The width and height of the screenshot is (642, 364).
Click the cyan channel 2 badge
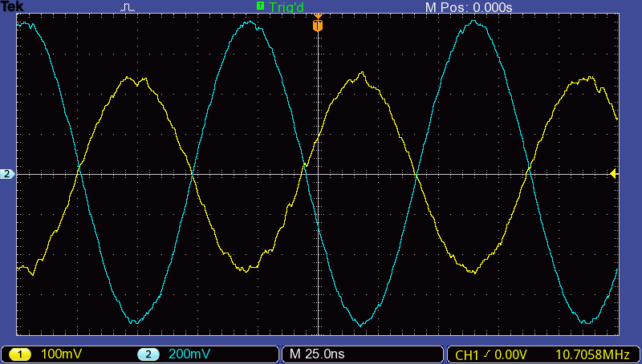pos(147,354)
